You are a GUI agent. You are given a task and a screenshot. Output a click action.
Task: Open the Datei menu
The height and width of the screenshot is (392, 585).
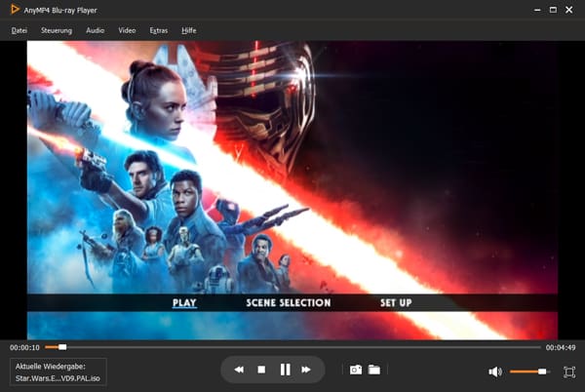19,30
